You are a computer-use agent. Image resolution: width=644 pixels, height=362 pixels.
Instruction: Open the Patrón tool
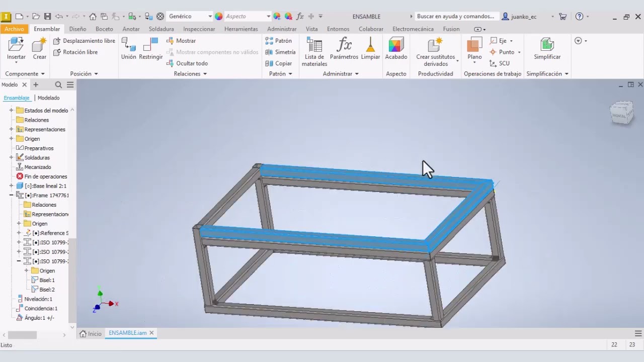[x=278, y=41]
